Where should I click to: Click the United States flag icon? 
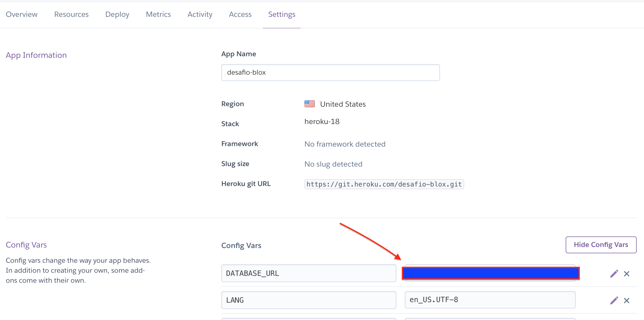(309, 104)
